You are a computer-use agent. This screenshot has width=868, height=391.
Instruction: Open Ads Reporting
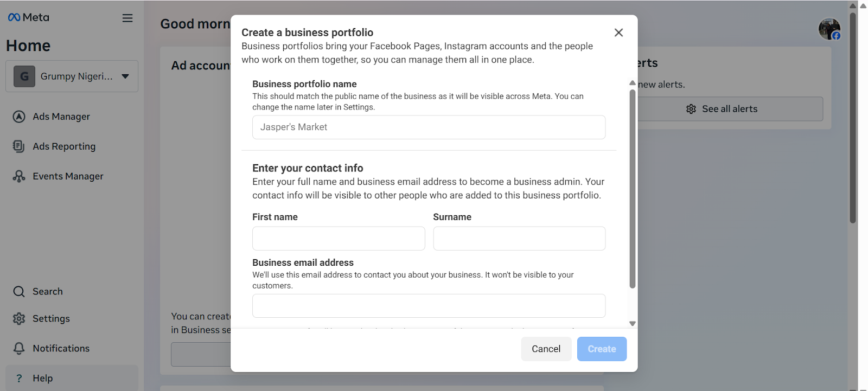point(64,146)
